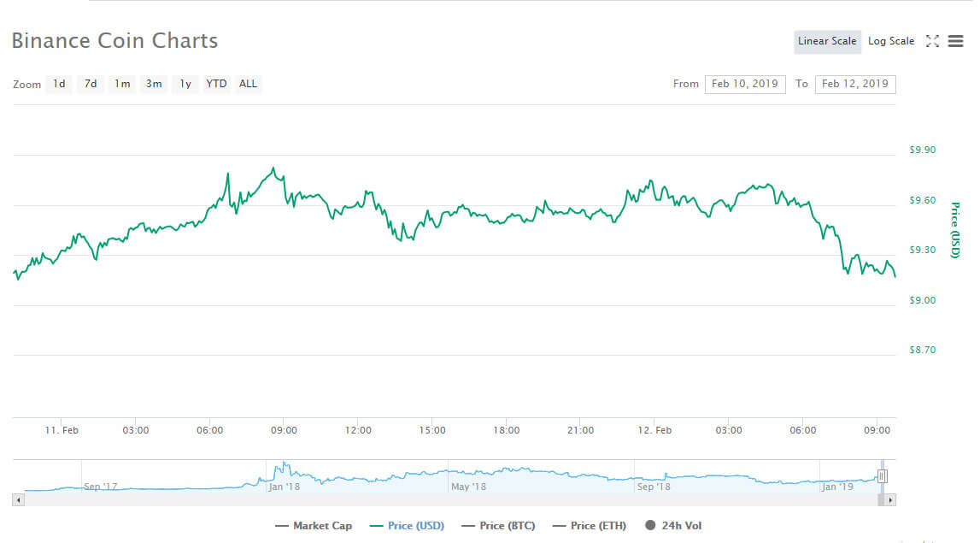Image resolution: width=980 pixels, height=543 pixels.
Task: Toggle the Price (BTC) legend series
Action: 498,526
